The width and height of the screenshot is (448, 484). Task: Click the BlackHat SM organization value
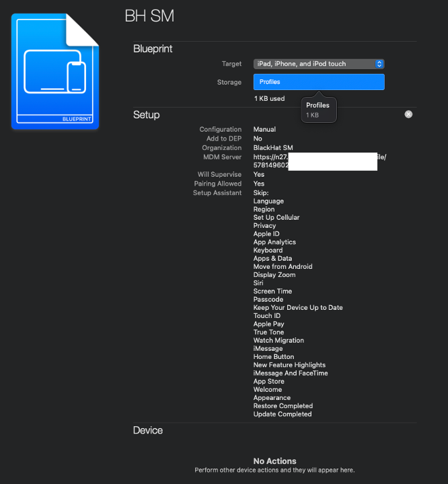[273, 148]
